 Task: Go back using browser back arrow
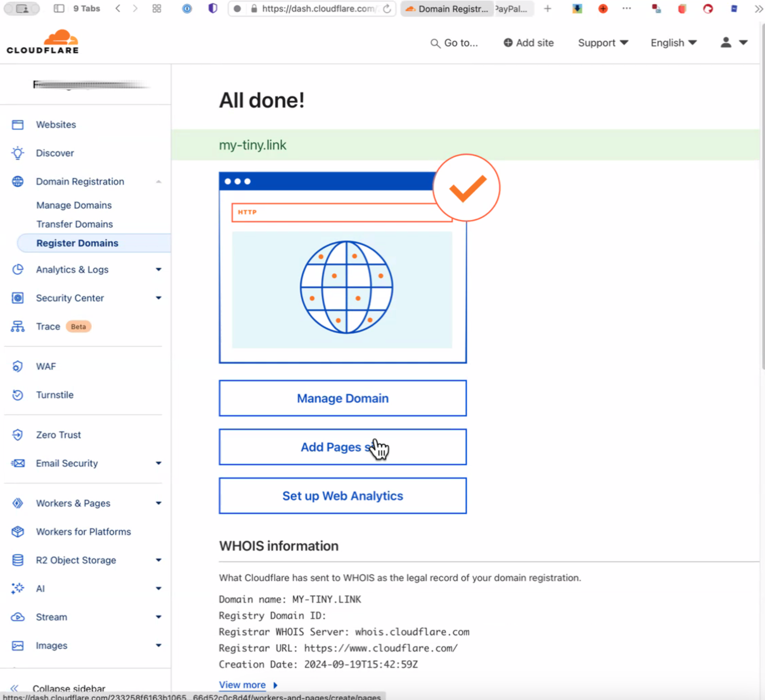point(118,8)
